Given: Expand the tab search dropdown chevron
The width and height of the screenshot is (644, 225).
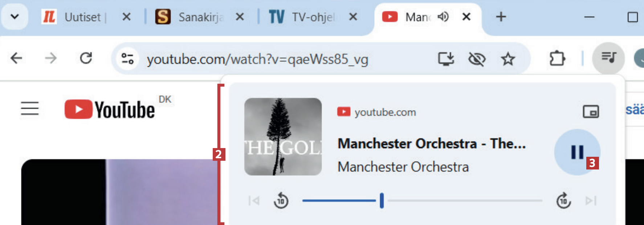Looking at the screenshot, I should (x=15, y=16).
